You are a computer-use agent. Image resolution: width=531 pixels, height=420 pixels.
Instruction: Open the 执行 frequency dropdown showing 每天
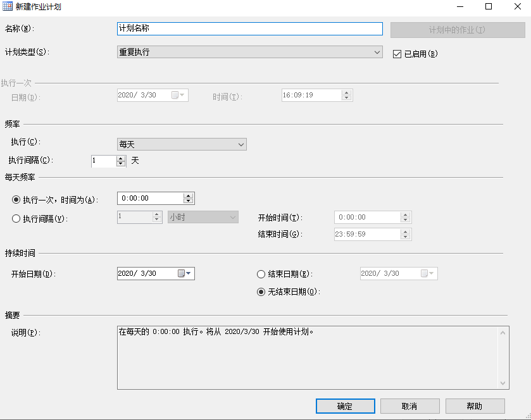coord(182,144)
